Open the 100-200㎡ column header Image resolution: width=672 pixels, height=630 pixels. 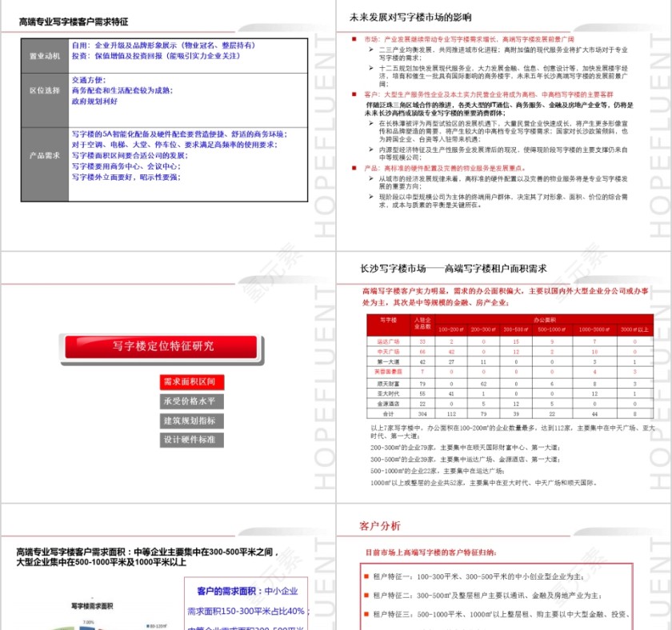point(452,329)
